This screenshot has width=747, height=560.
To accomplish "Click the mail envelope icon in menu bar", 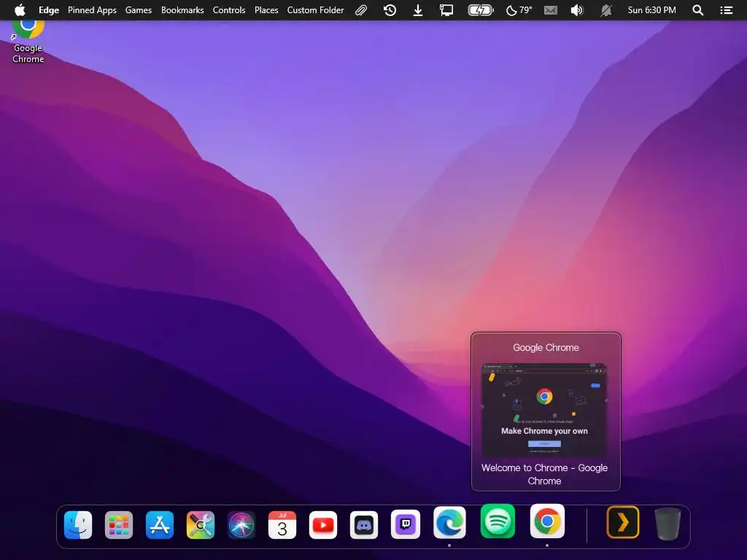I will pyautogui.click(x=550, y=10).
